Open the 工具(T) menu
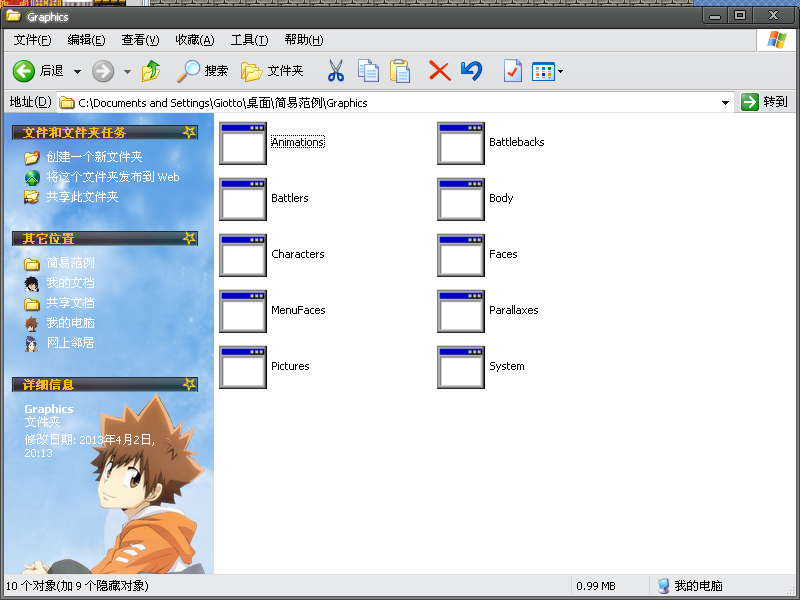 click(x=249, y=40)
